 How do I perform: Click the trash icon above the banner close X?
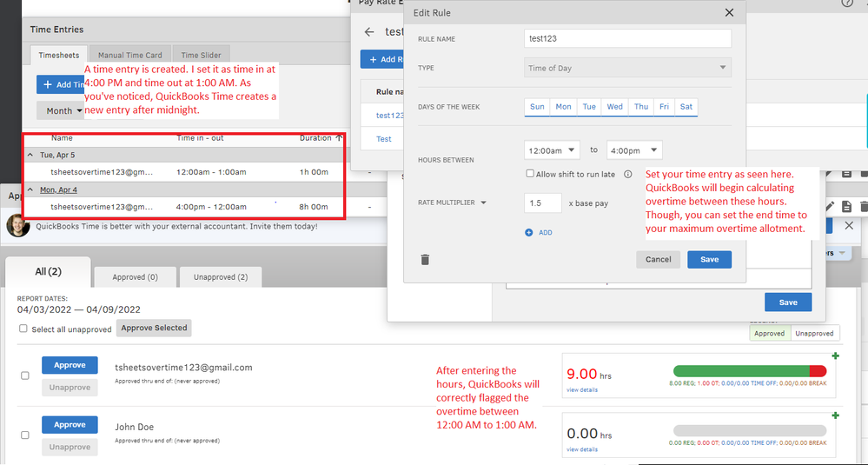[864, 207]
